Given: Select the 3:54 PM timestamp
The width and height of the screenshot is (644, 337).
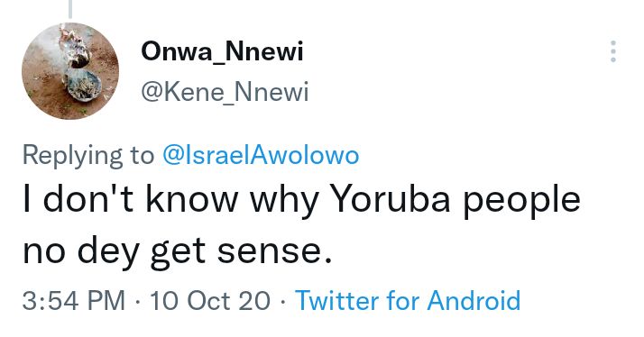Looking at the screenshot, I should [74, 300].
